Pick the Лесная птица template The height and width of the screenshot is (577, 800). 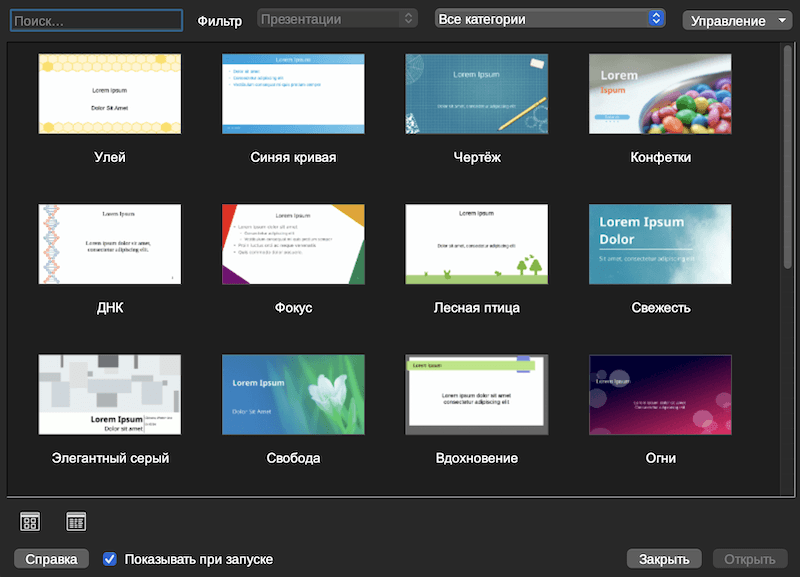point(477,245)
